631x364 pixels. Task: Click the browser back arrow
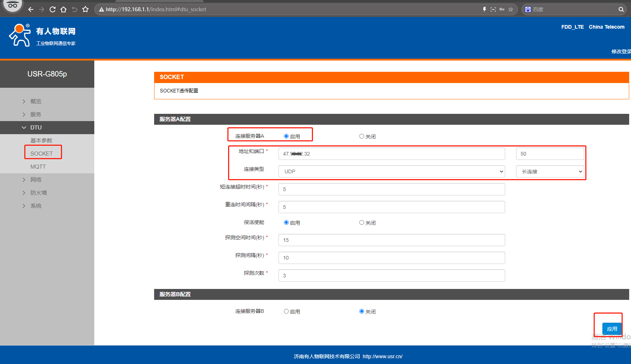pyautogui.click(x=31, y=9)
